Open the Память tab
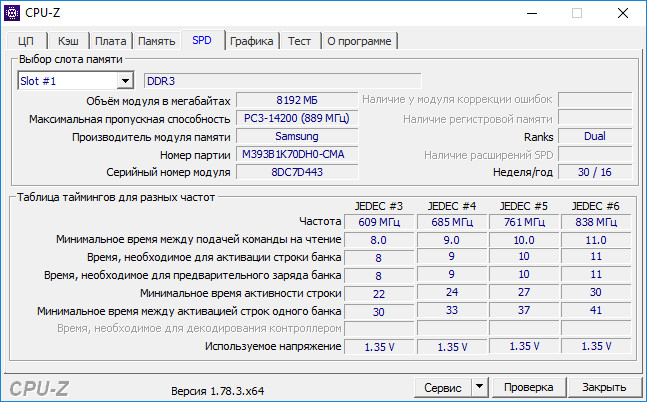The height and width of the screenshot is (402, 647). pos(156,41)
